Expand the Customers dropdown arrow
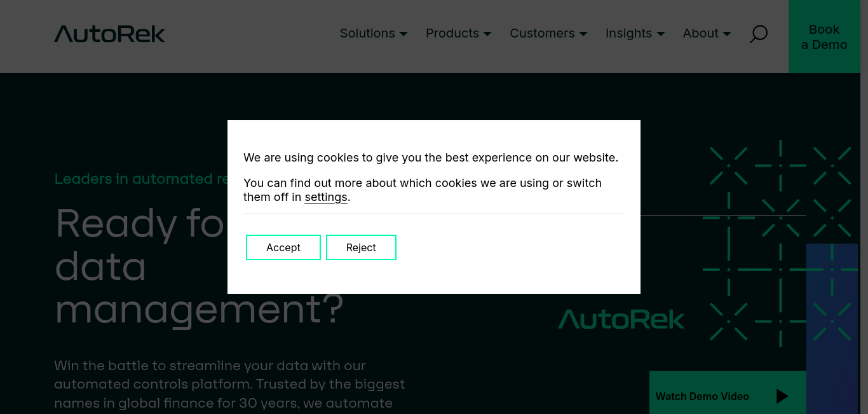868x414 pixels. (583, 34)
